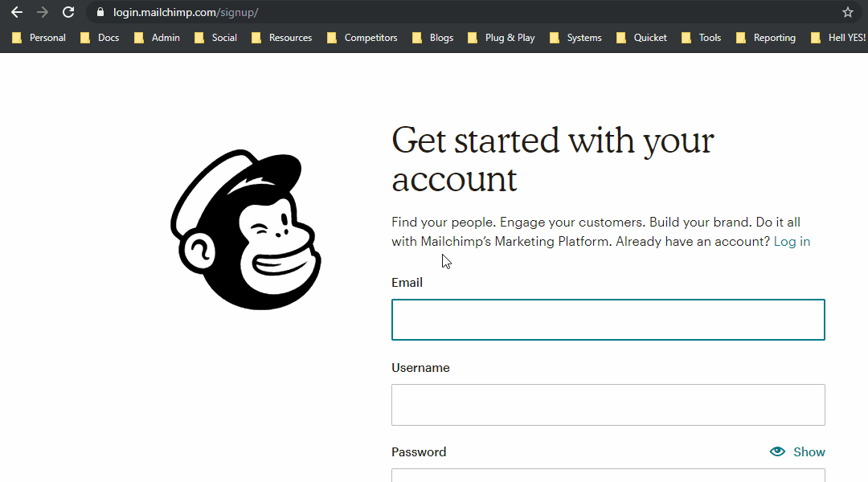This screenshot has width=868, height=482.
Task: Focus the Email input field
Action: tap(608, 320)
